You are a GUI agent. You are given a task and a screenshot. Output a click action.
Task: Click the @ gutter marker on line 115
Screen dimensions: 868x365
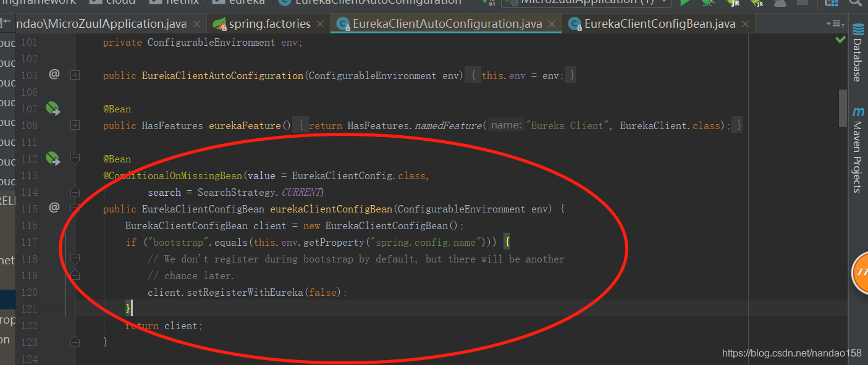coord(54,209)
